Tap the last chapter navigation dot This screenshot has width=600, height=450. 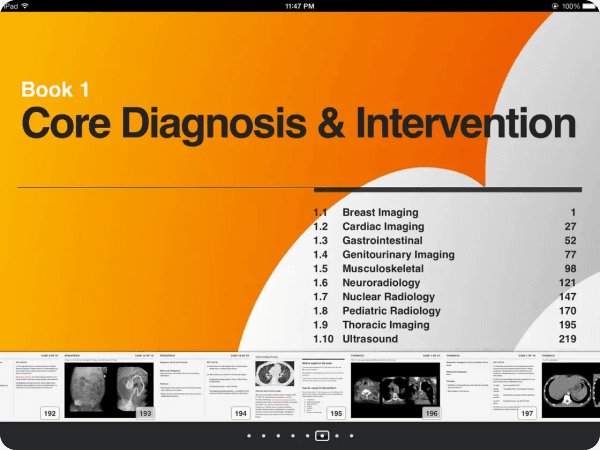[351, 436]
